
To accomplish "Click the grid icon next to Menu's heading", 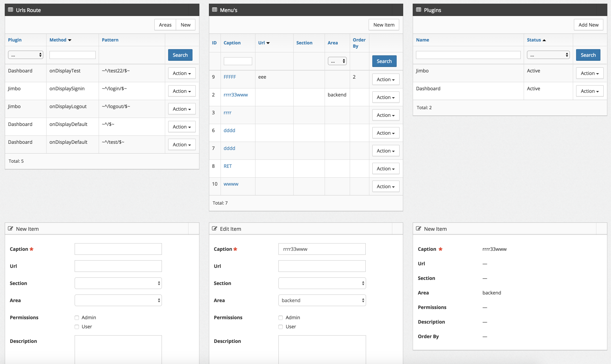I will pyautogui.click(x=214, y=10).
